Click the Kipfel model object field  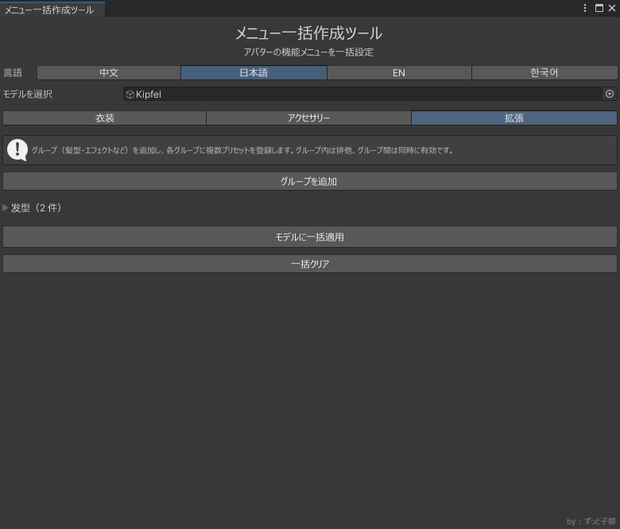click(370, 94)
